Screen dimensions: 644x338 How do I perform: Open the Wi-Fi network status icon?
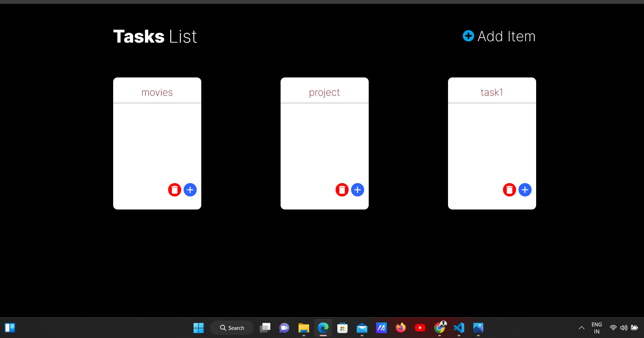tap(613, 328)
